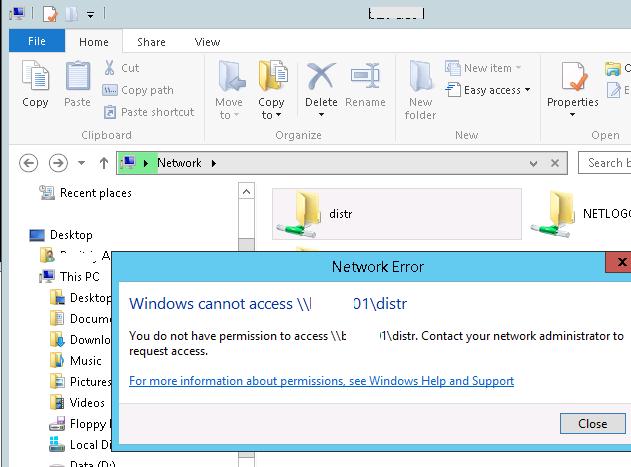
Task: Close the Network Error dialog
Action: [x=592, y=423]
